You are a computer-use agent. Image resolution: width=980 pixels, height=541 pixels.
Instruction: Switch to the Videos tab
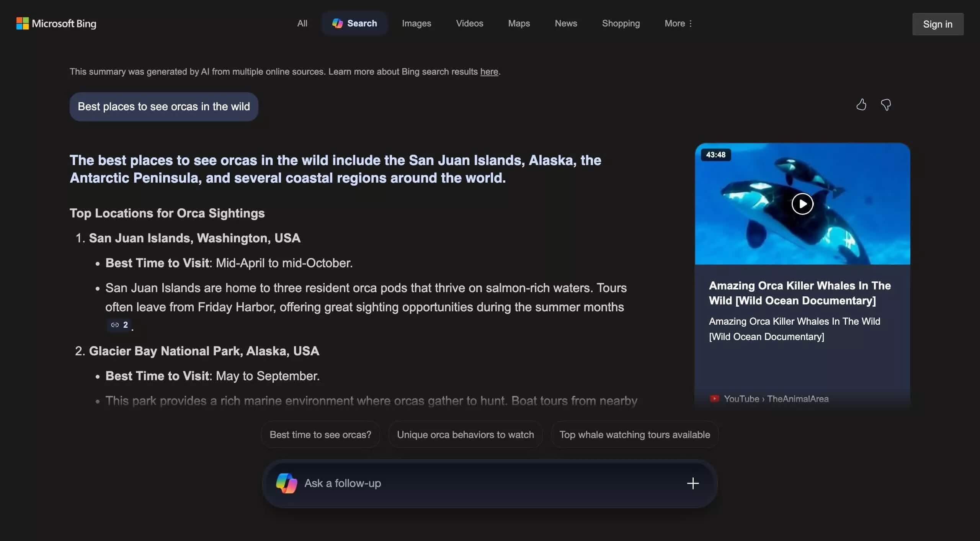pyautogui.click(x=469, y=23)
